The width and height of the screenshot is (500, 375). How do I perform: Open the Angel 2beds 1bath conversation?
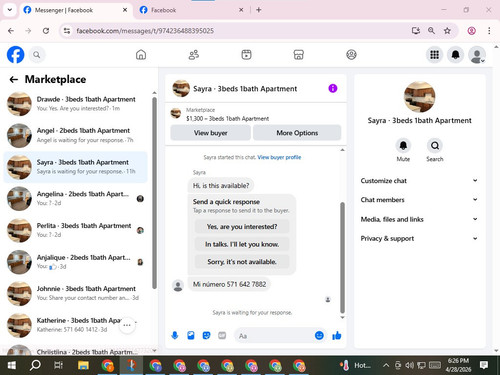[76, 135]
